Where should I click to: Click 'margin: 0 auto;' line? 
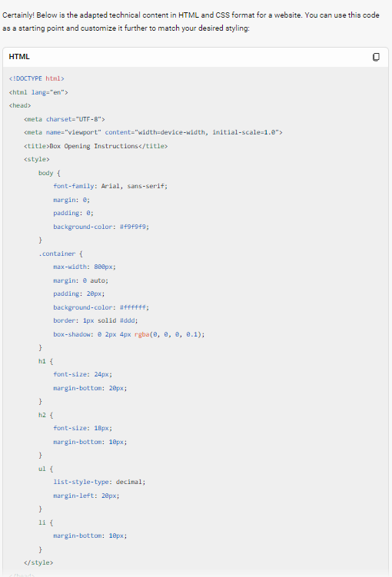(81, 280)
